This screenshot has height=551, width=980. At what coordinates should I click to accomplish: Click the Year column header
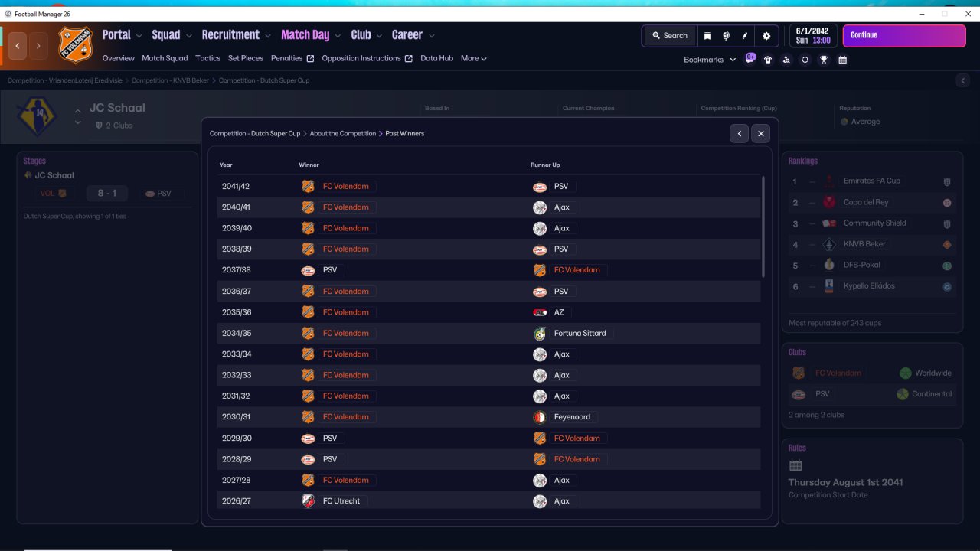tap(226, 165)
